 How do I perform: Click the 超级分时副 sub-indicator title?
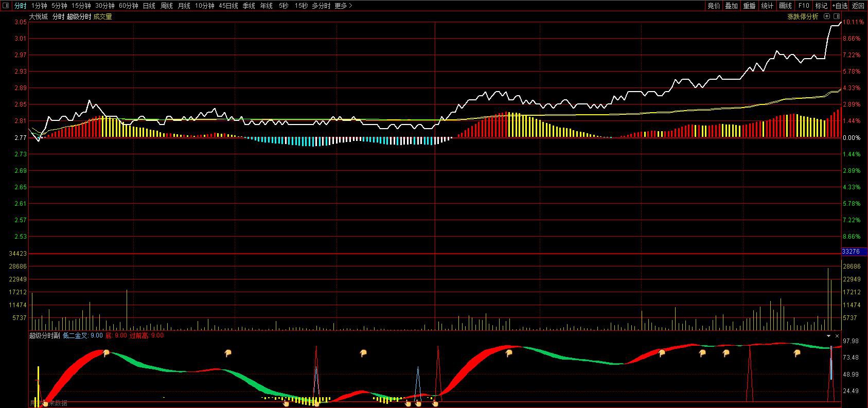[x=44, y=335]
